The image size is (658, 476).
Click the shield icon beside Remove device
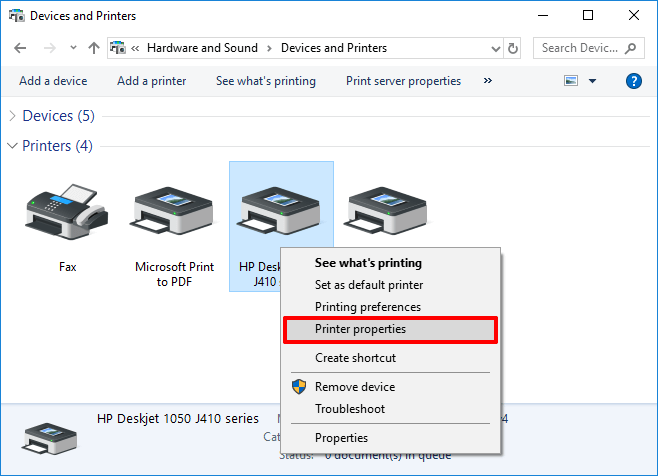pyautogui.click(x=299, y=387)
